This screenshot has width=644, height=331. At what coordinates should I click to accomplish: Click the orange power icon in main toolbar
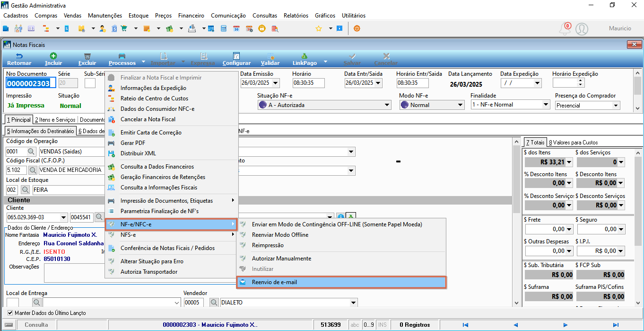pyautogui.click(x=357, y=28)
